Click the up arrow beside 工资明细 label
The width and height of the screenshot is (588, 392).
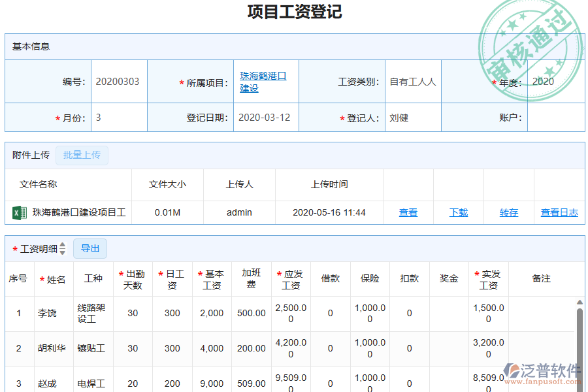(61, 245)
